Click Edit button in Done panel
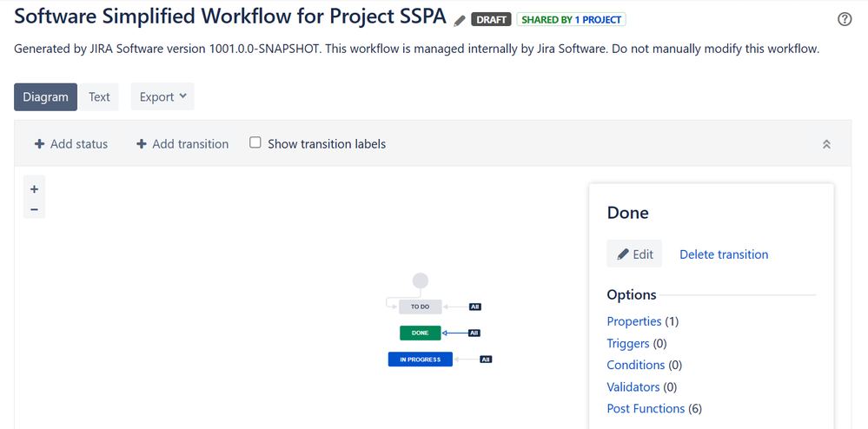This screenshot has width=868, height=429. pyautogui.click(x=634, y=254)
